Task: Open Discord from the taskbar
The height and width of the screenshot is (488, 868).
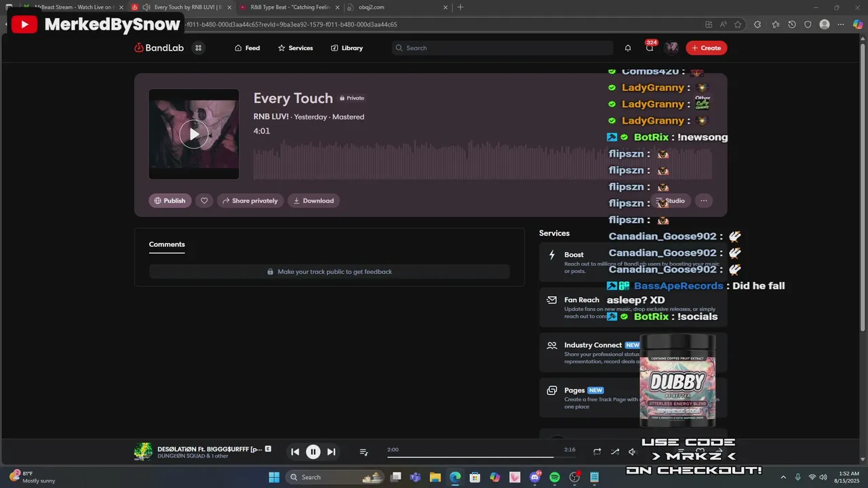Action: 535,477
